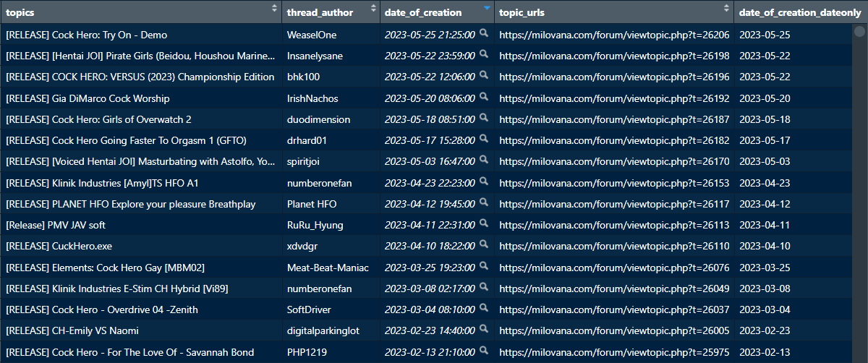
Task: Click magnifier icon beside 2023-04-12 19:45:00
Action: click(x=483, y=203)
